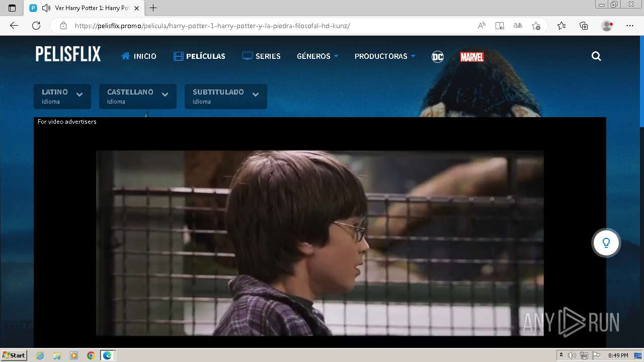Image resolution: width=644 pixels, height=362 pixels.
Task: Add this page to favorites star icon
Action: tap(536, 26)
